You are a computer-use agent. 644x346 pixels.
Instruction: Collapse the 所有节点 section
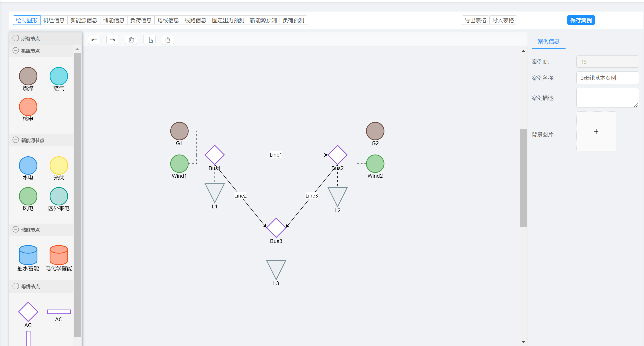[x=16, y=38]
